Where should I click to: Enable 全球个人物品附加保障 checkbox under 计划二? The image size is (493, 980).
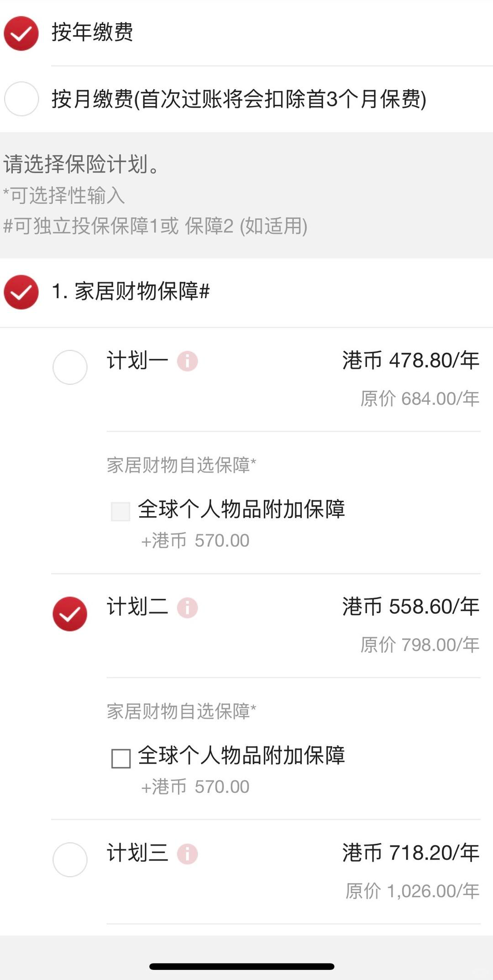121,758
